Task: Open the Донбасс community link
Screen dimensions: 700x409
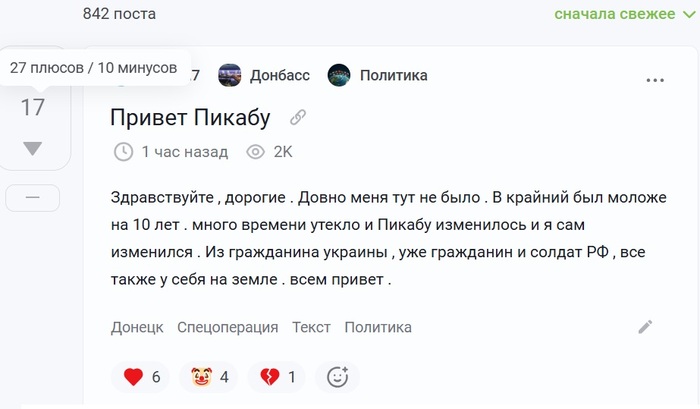Action: point(279,75)
